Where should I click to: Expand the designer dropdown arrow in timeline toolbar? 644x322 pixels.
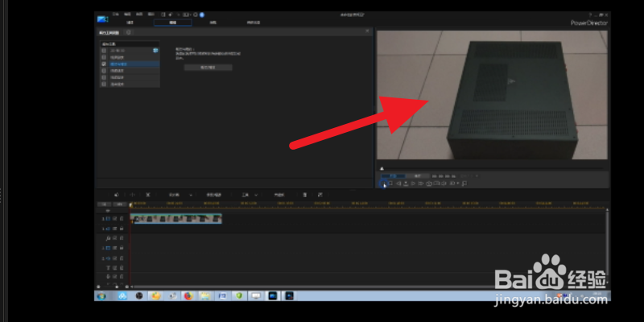pyautogui.click(x=191, y=195)
